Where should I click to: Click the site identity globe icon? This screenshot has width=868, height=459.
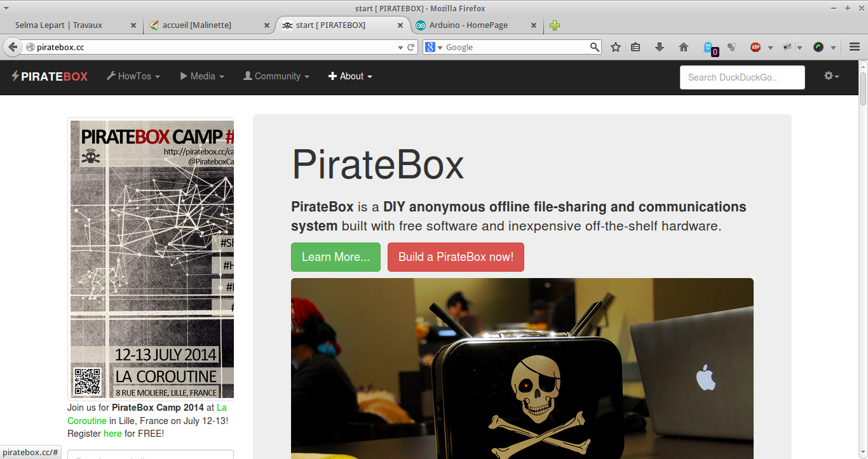pyautogui.click(x=29, y=47)
